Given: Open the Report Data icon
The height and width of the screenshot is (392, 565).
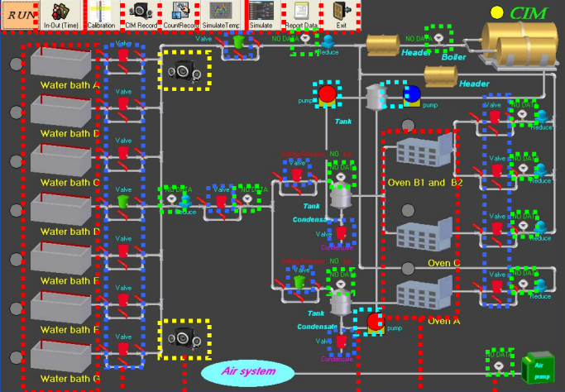Looking at the screenshot, I should tap(301, 15).
